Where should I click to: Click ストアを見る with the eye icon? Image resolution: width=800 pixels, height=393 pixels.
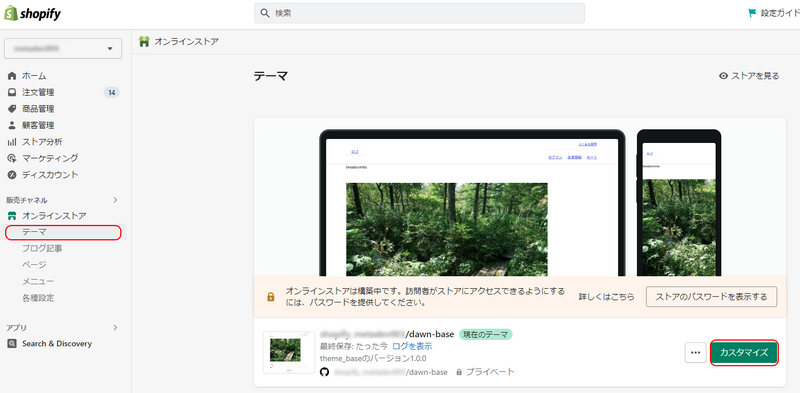(x=749, y=76)
